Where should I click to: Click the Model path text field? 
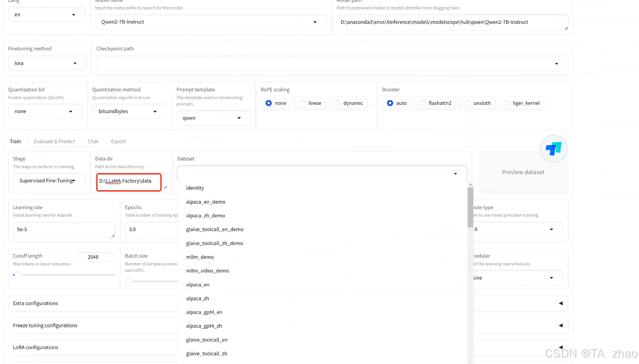coord(452,22)
